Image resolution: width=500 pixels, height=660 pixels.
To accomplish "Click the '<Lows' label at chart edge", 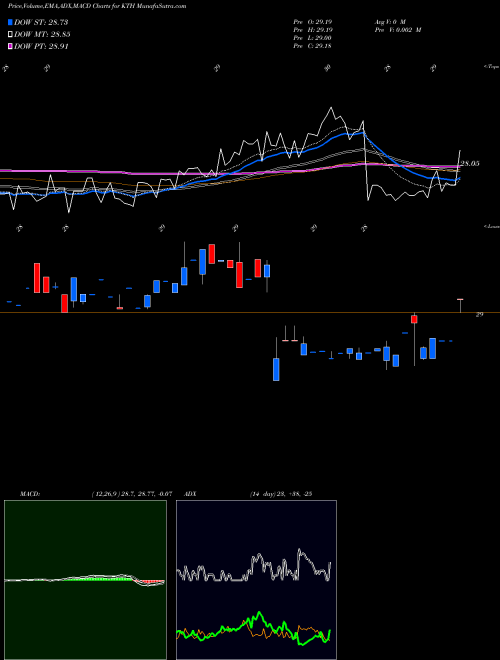I will tap(491, 226).
